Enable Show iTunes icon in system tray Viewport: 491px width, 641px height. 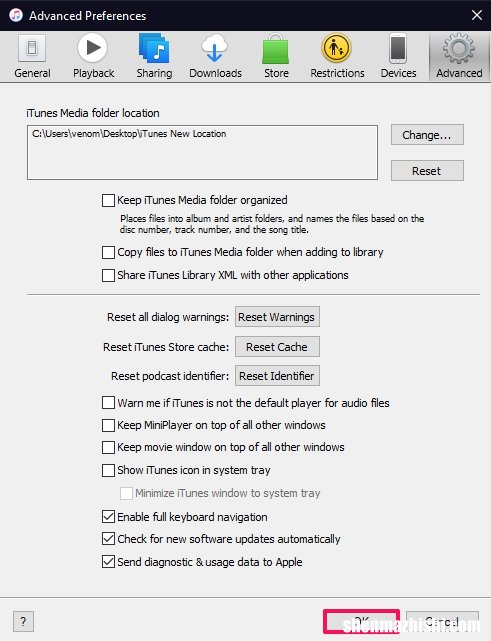[108, 470]
